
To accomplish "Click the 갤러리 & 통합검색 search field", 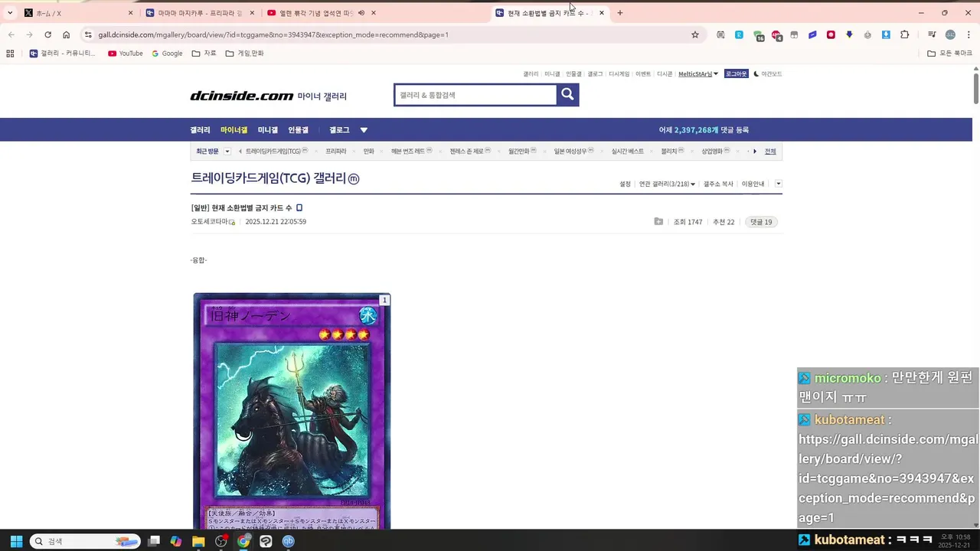I will tap(475, 95).
